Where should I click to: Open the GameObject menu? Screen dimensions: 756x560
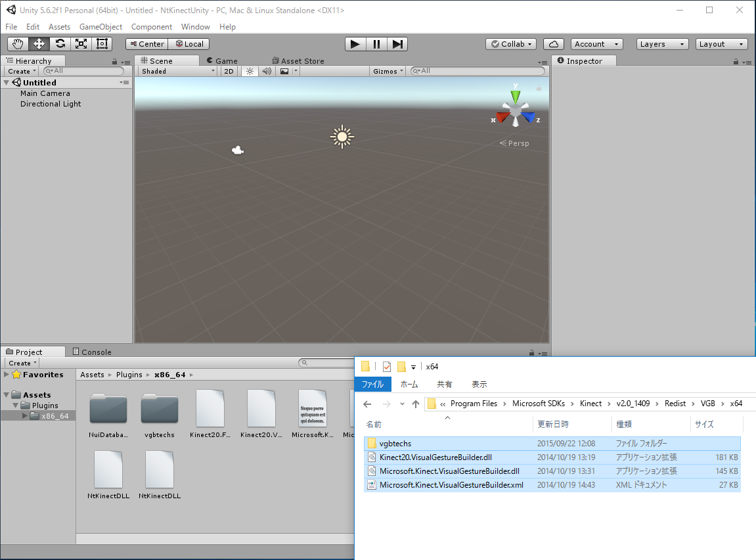tap(100, 27)
